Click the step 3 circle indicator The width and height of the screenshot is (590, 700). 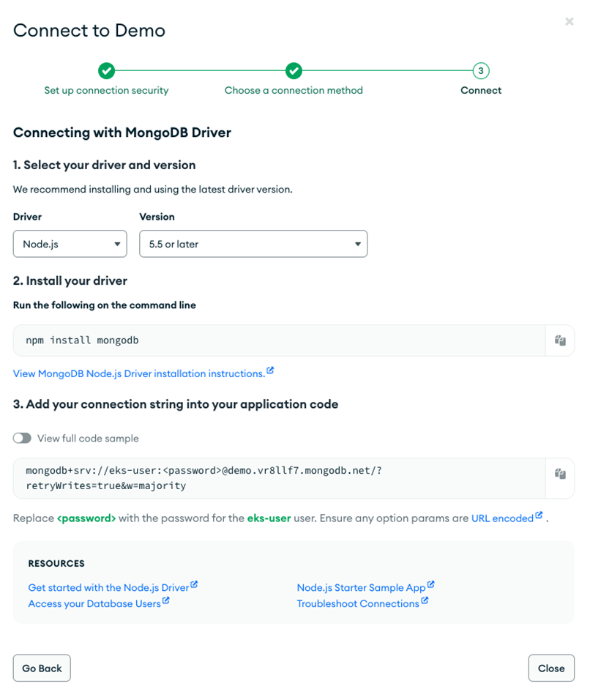pyautogui.click(x=481, y=71)
